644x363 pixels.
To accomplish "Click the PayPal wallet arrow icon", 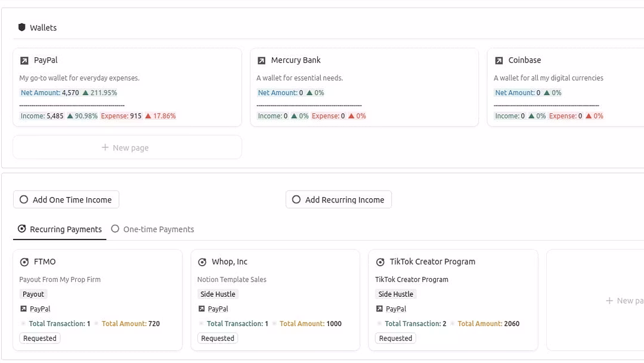I will 24,60.
